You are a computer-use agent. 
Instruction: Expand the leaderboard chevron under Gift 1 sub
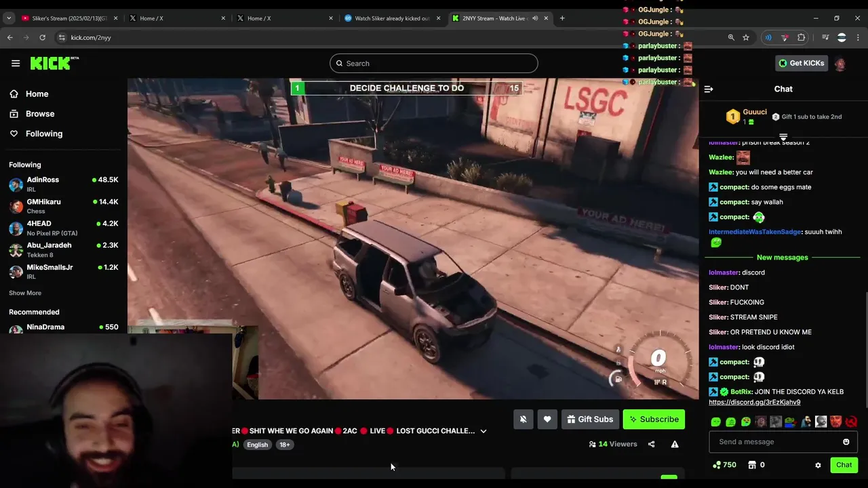[x=783, y=136]
